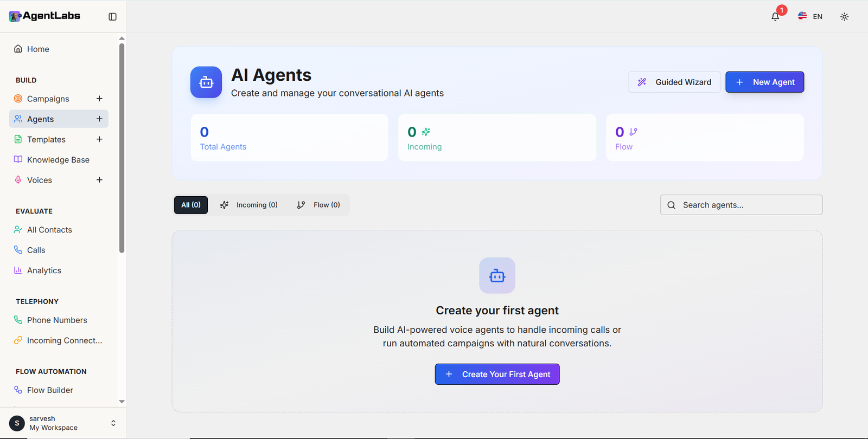Click the Incoming Connect link icon
This screenshot has height=439, width=868.
coord(18,340)
